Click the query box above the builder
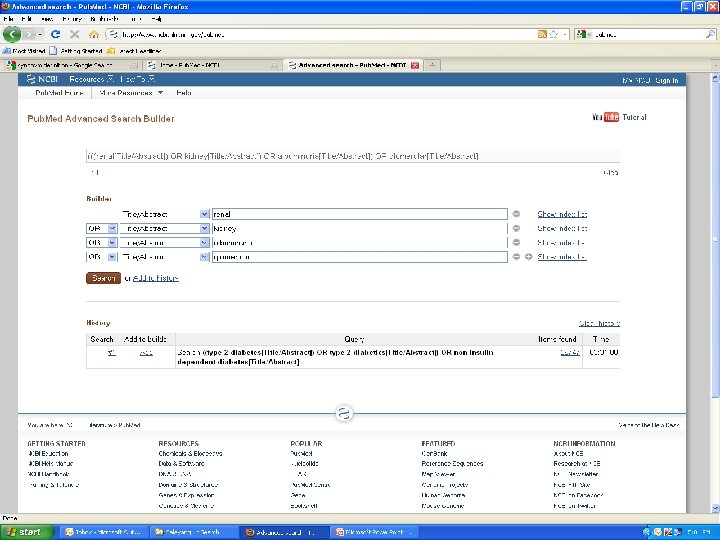This screenshot has width=720, height=540. coord(353,156)
